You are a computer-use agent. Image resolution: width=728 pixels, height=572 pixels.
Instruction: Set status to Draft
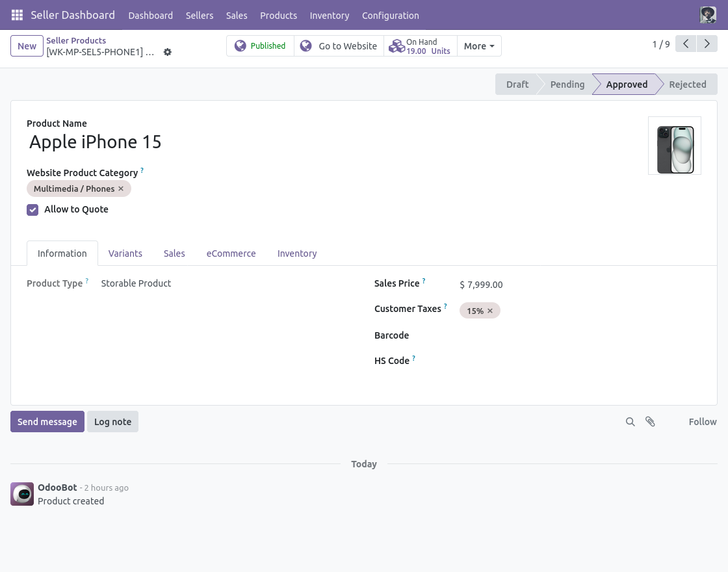[x=517, y=84]
